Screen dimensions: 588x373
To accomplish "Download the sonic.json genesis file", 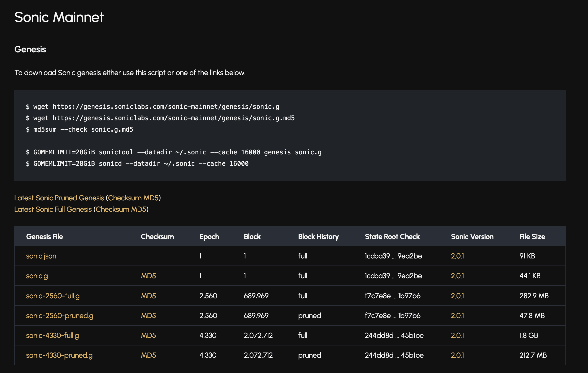I will coord(41,256).
